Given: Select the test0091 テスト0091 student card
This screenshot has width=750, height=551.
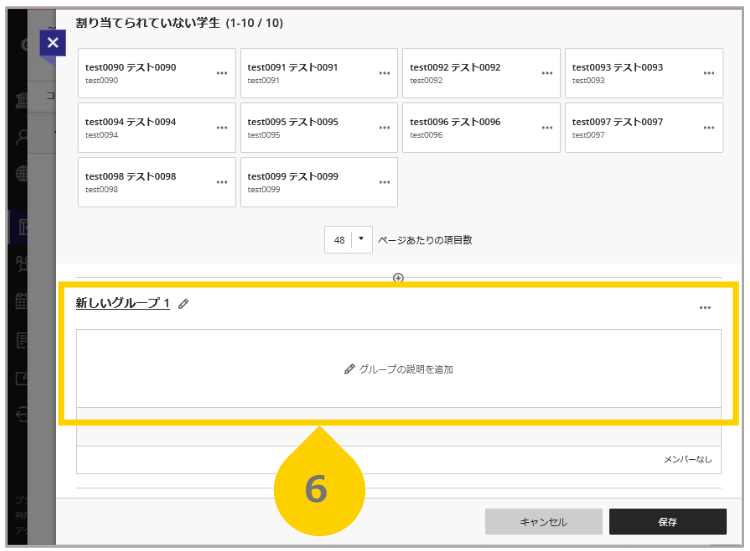Looking at the screenshot, I should [x=319, y=73].
